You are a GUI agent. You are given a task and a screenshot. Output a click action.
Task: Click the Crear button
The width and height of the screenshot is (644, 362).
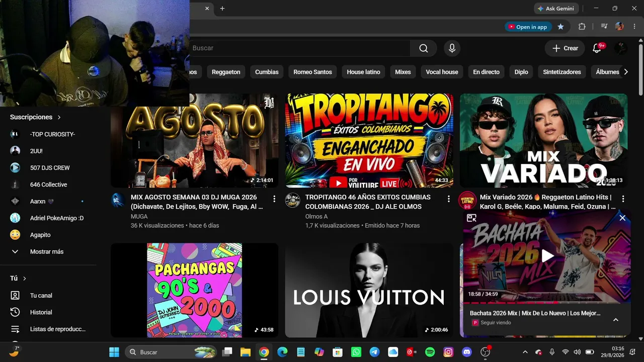click(565, 48)
